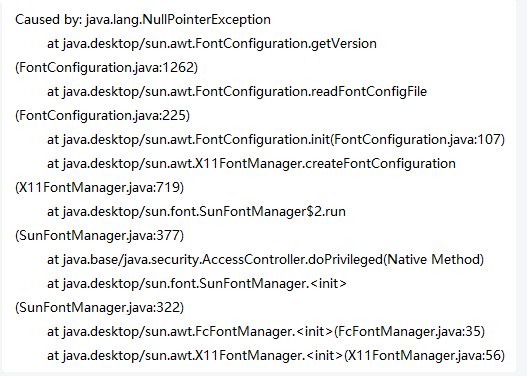Click the FontConfiguration.readFontConfigFile stack frame

237,92
